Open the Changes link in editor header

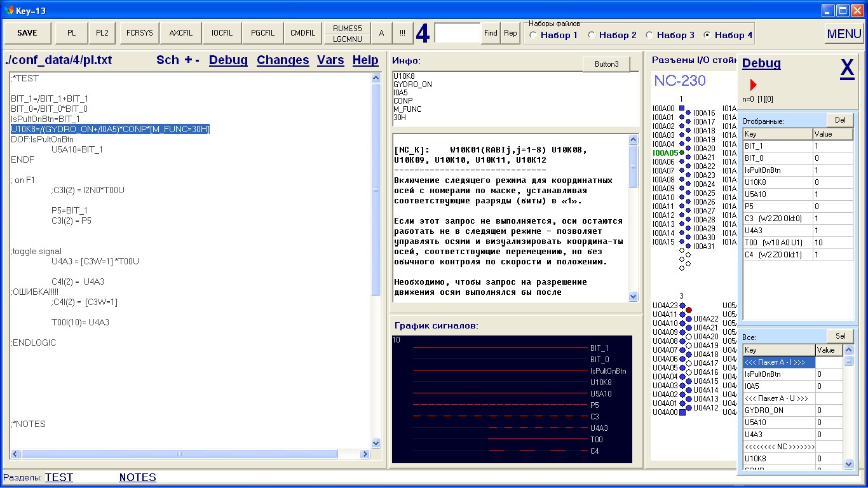pos(283,60)
